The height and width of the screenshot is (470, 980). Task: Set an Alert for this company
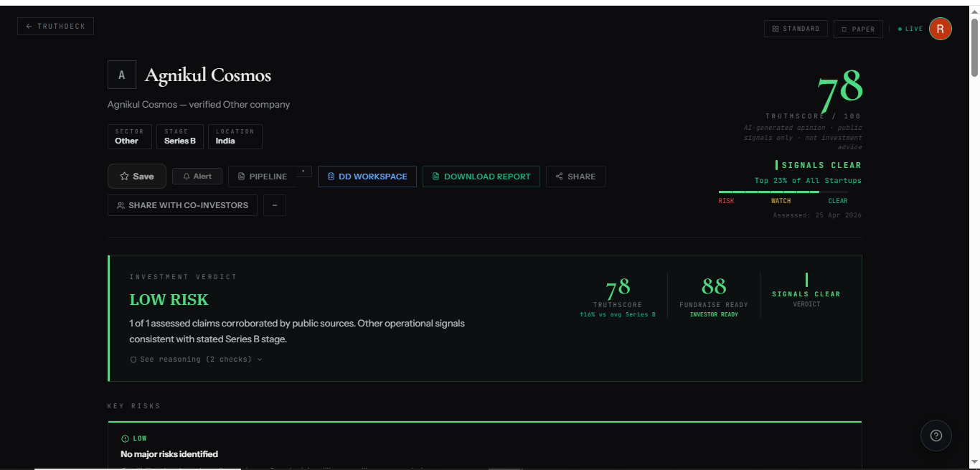[197, 177]
